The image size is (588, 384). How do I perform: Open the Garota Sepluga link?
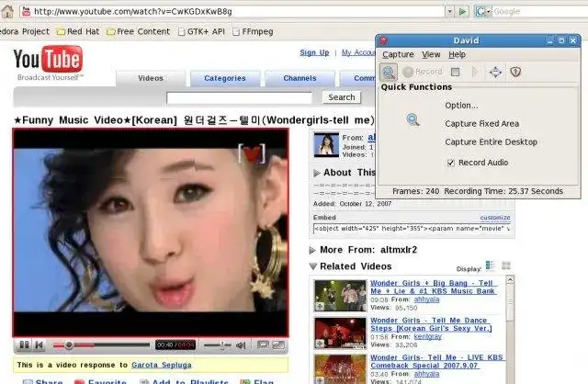[162, 365]
